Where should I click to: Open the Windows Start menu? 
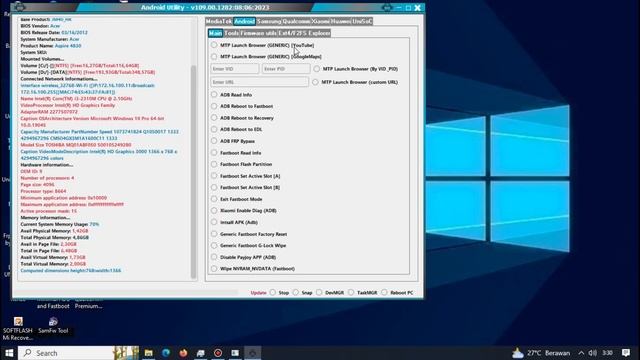click(x=9, y=353)
